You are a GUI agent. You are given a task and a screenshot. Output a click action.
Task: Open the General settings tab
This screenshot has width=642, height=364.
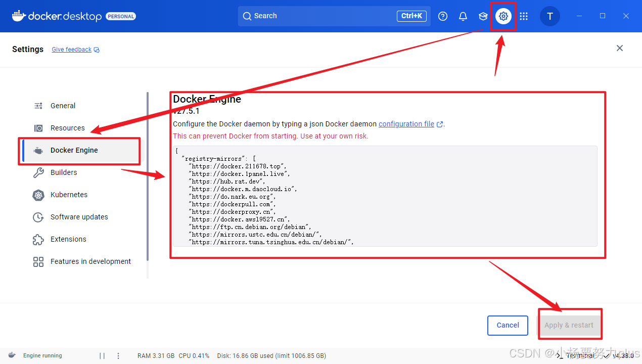pos(83,106)
